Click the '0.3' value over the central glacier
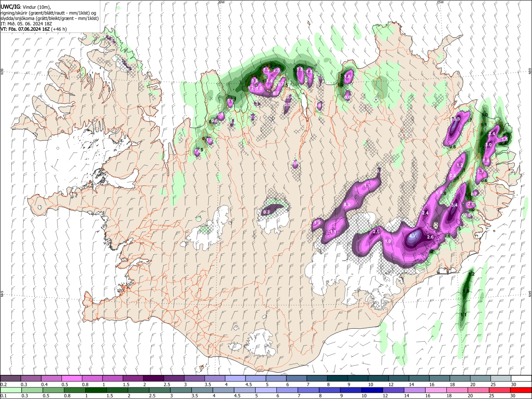This screenshot has height=399, width=532. click(267, 212)
